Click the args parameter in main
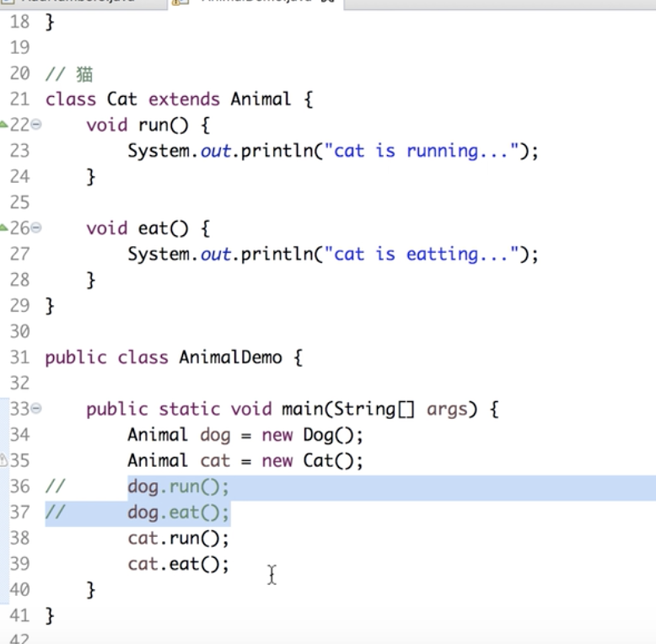Image resolution: width=656 pixels, height=644 pixels. pyautogui.click(x=445, y=410)
